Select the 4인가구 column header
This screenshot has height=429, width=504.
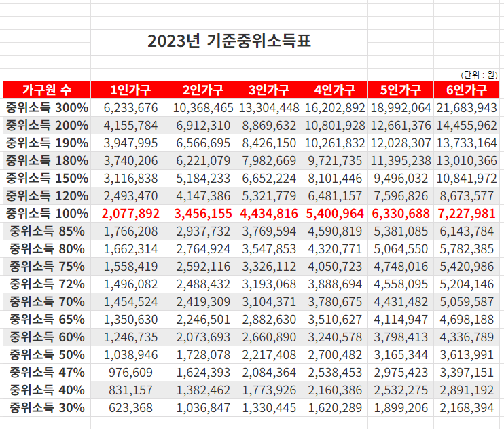[335, 90]
